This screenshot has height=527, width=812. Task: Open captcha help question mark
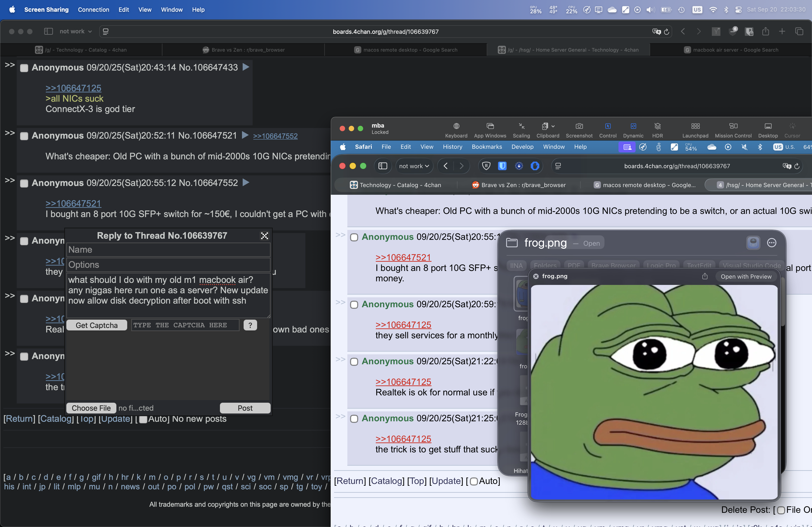click(x=250, y=325)
